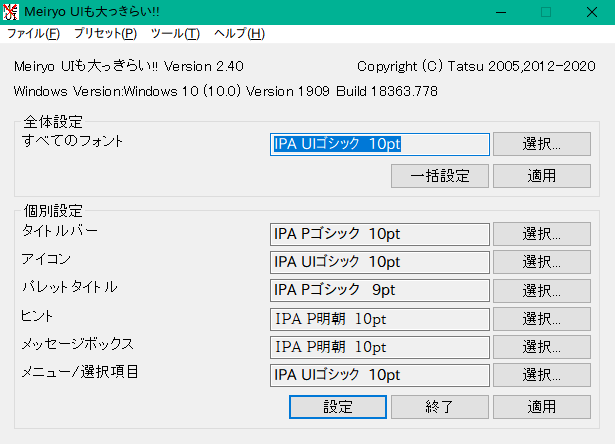Click the メッセージボックス font field
This screenshot has height=444, width=615.
point(380,347)
